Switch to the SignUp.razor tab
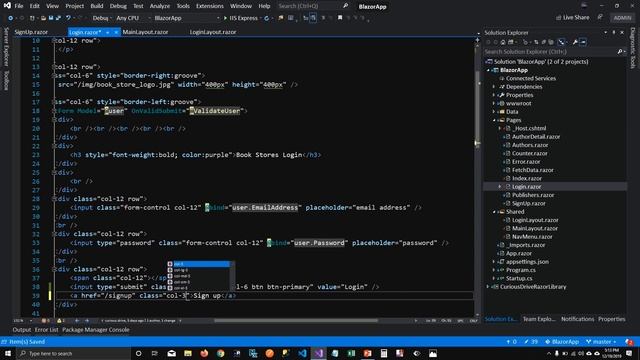This screenshot has width=640, height=360. tap(31, 32)
